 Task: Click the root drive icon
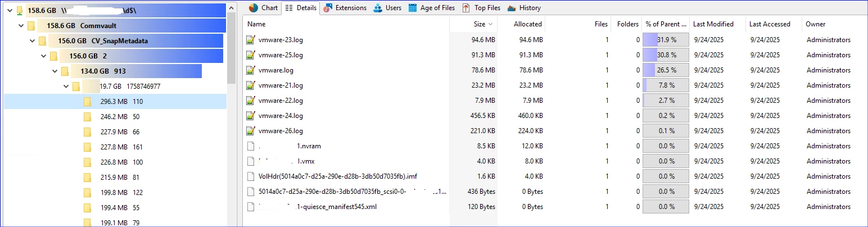(x=20, y=10)
